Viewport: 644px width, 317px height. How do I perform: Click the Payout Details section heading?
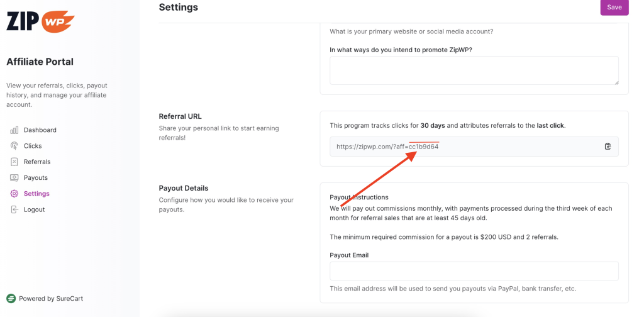point(184,188)
